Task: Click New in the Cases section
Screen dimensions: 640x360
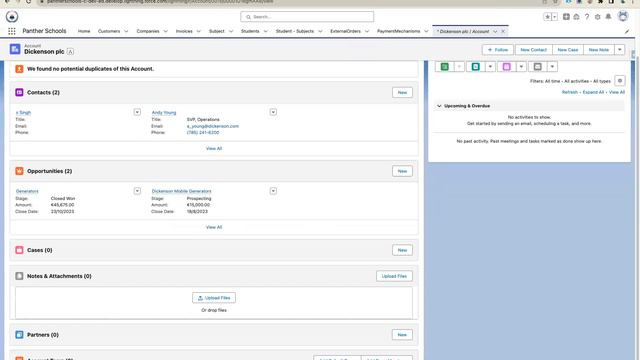Action: point(402,250)
